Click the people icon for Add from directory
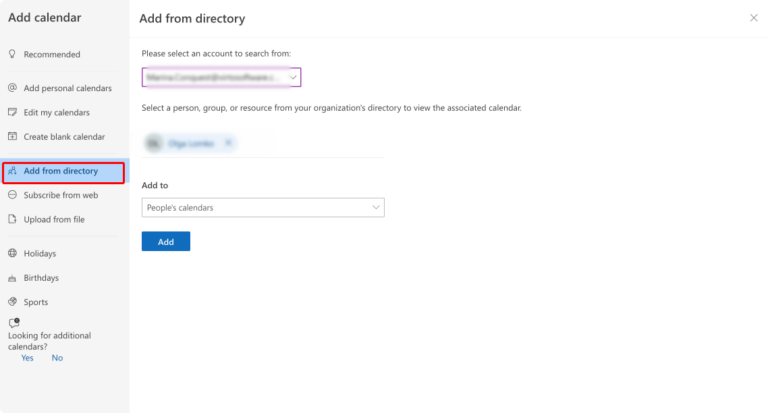 point(12,170)
